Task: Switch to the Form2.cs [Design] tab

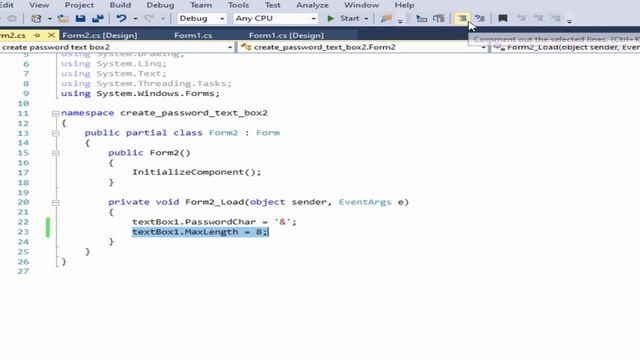Action: click(100, 36)
